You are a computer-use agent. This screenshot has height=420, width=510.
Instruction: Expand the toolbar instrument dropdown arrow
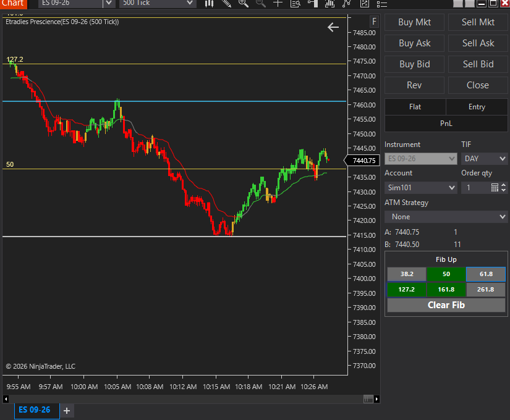[x=109, y=4]
